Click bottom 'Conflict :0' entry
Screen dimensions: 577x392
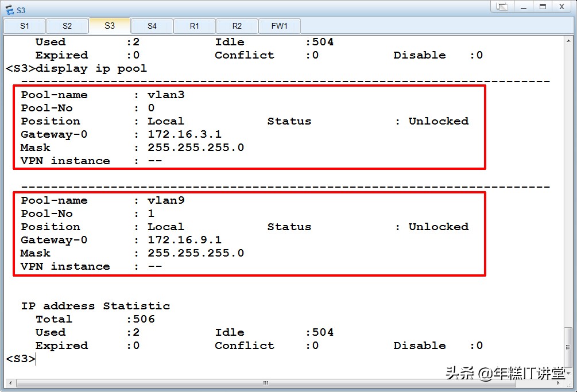click(x=267, y=346)
